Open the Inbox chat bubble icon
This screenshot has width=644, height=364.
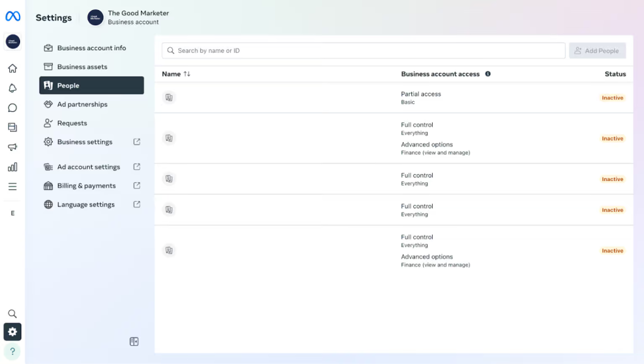point(13,108)
